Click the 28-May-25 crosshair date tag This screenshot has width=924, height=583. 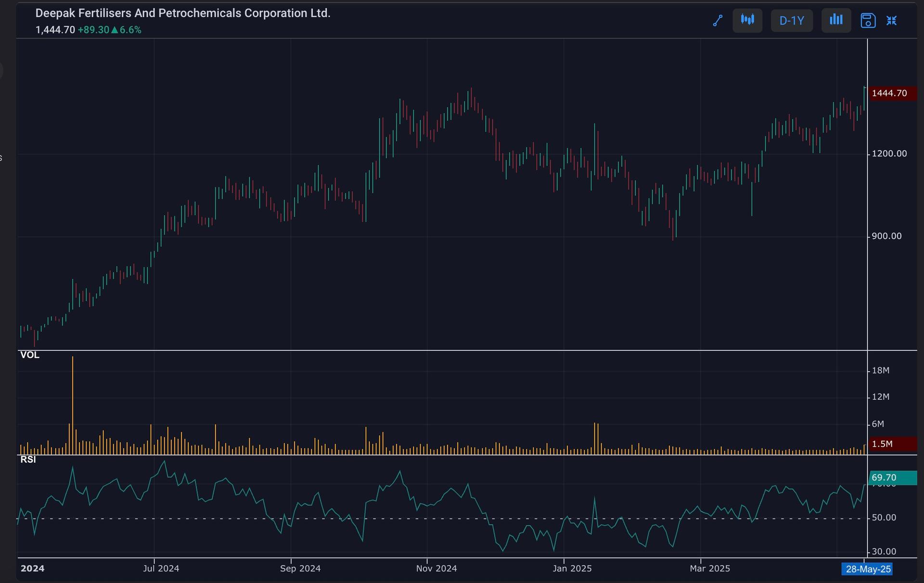[868, 569]
